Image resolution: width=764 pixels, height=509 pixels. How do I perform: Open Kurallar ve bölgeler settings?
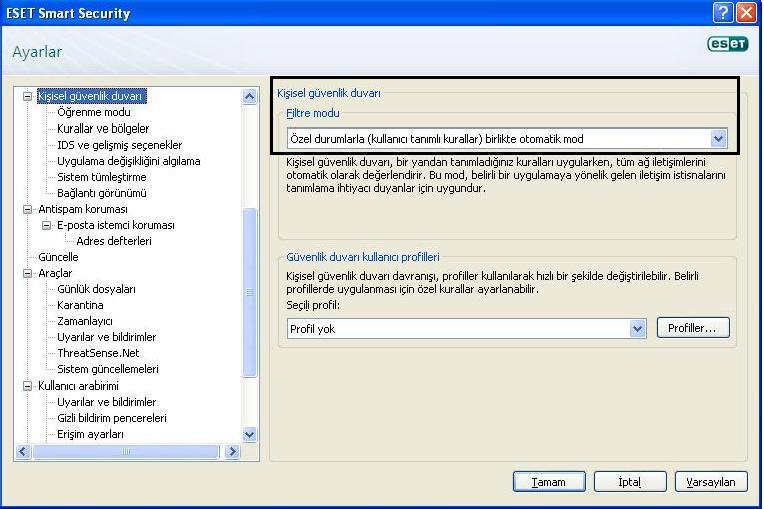[x=103, y=129]
